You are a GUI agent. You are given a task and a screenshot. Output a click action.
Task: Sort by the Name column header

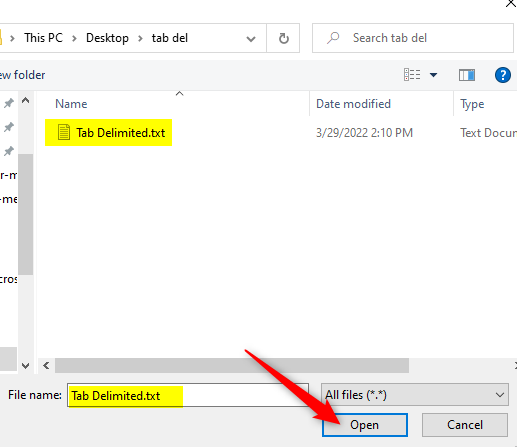point(71,104)
